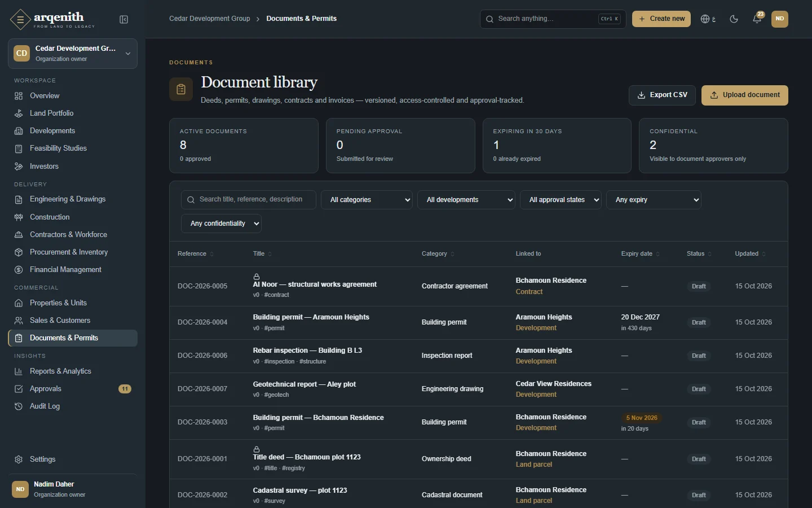This screenshot has width=812, height=508.
Task: Click the Feasibility Studies icon
Action: pos(19,148)
